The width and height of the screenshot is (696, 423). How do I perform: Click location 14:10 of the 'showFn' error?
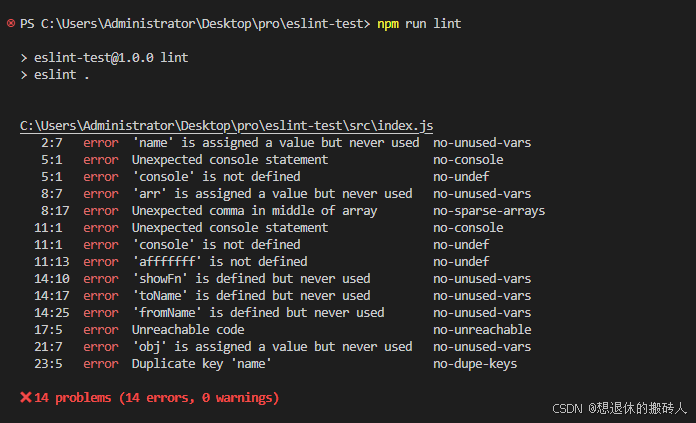point(51,279)
